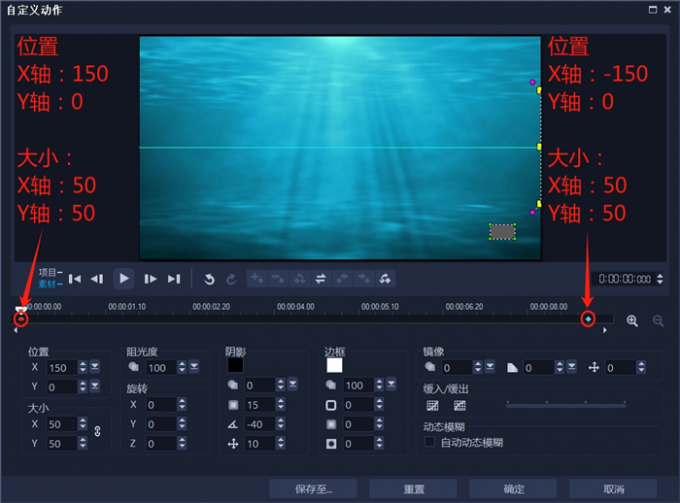Undo the last change
680x503 pixels.
click(x=209, y=279)
